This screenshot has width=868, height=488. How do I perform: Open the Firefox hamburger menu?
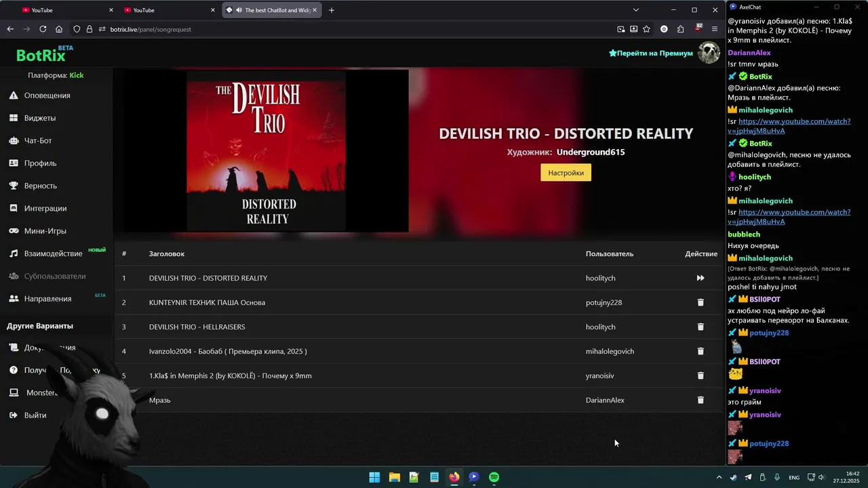(x=715, y=29)
